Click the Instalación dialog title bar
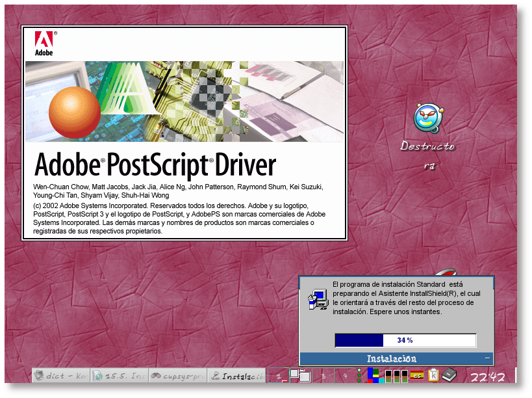This screenshot has width=532, height=398. point(392,358)
